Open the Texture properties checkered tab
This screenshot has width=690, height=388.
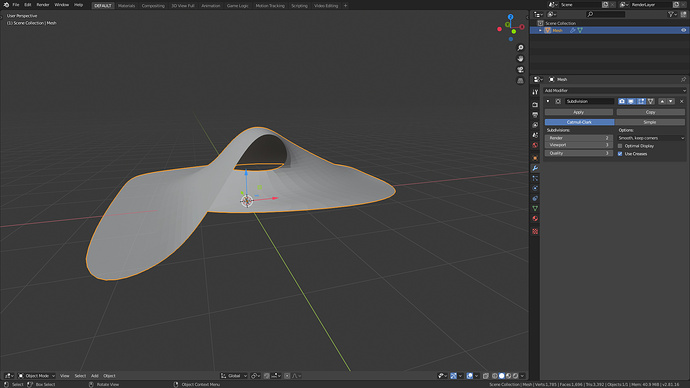[535, 231]
